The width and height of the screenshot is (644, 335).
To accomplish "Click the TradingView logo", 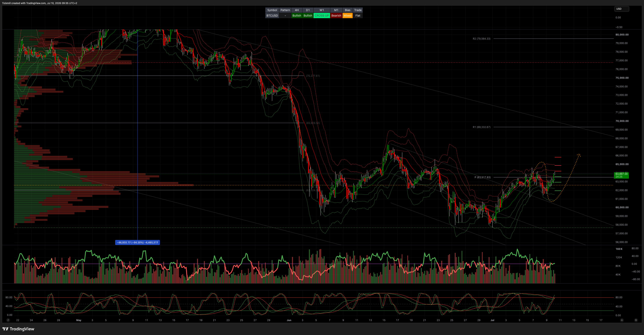I will click(x=18, y=329).
